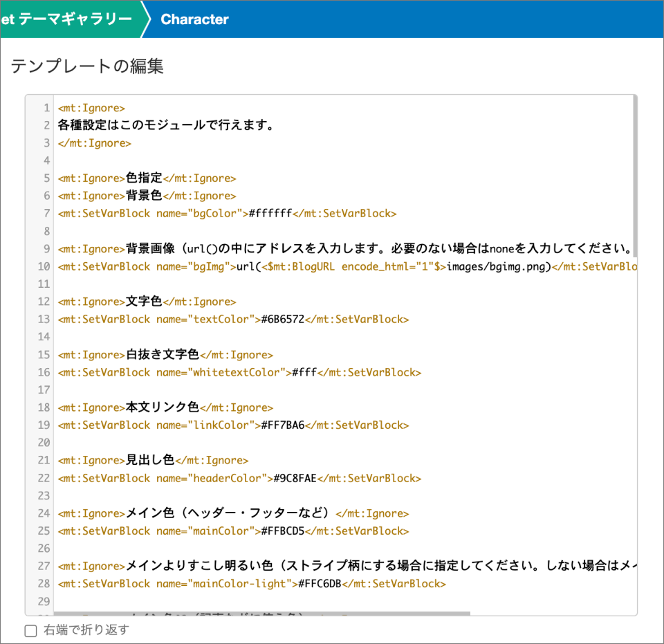Click line number 10 in the gutter
Screen dimensions: 664x644
point(44,266)
